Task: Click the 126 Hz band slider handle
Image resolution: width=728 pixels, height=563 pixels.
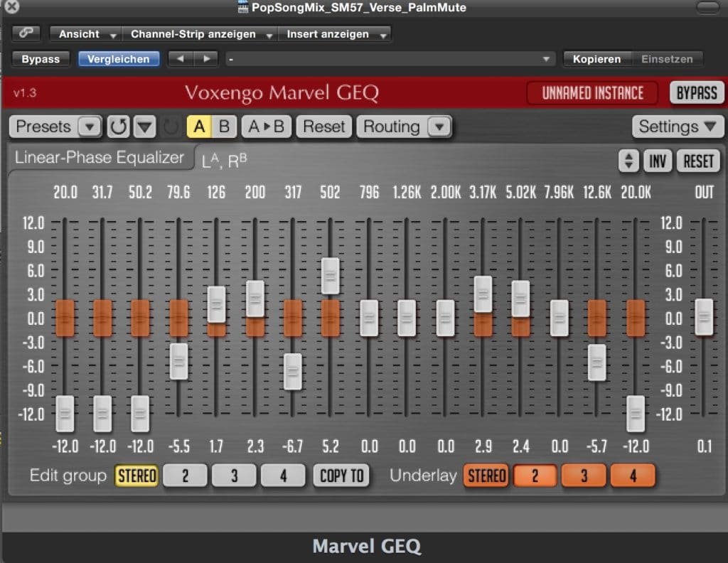Action: pos(217,304)
